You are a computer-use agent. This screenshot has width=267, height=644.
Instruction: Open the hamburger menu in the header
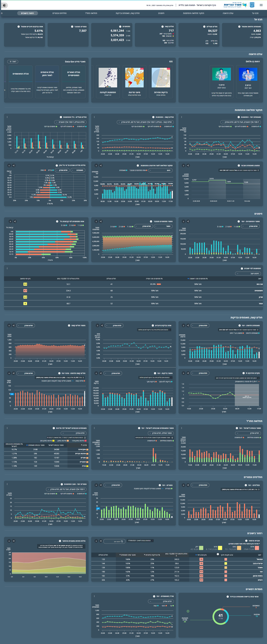point(261,5)
